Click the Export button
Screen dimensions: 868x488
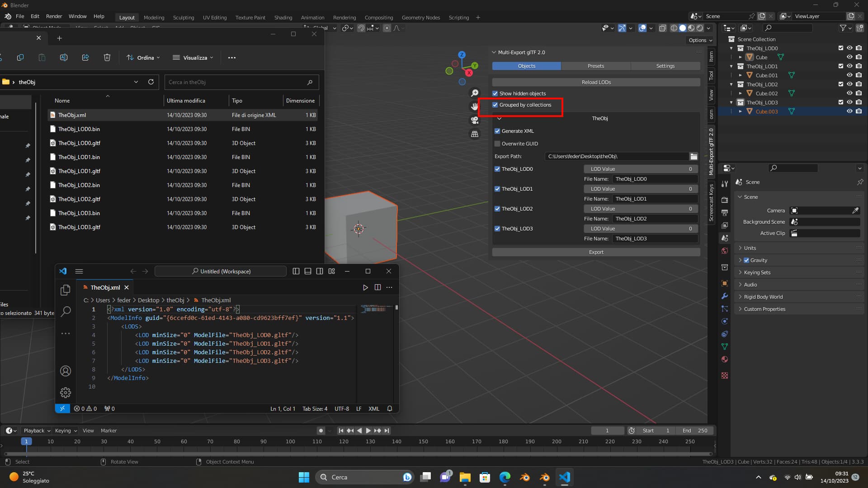coord(596,252)
